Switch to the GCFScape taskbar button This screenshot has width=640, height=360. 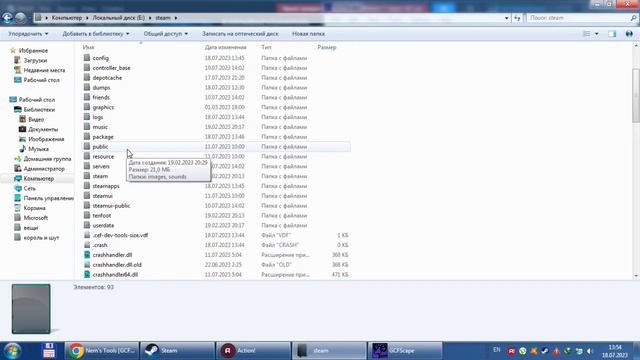click(405, 351)
